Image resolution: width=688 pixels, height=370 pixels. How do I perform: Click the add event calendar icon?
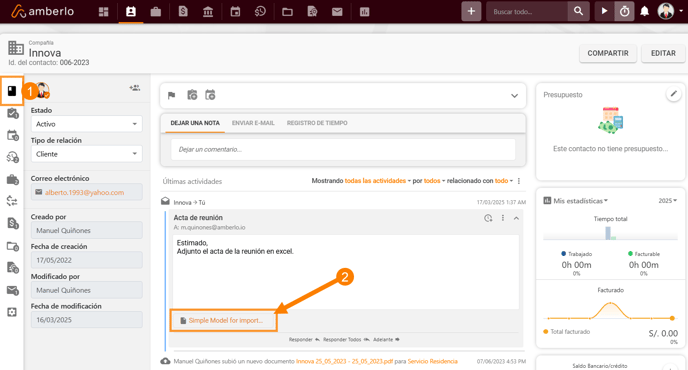(x=210, y=95)
